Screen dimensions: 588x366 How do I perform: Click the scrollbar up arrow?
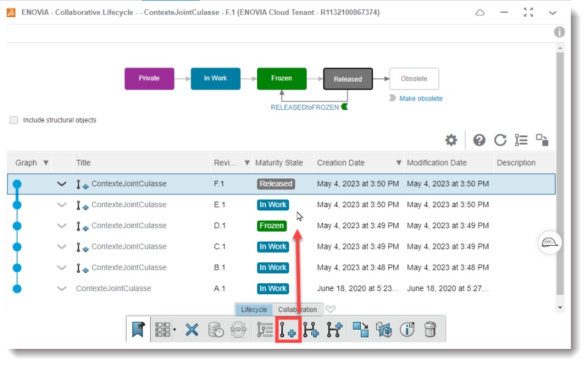560,48
